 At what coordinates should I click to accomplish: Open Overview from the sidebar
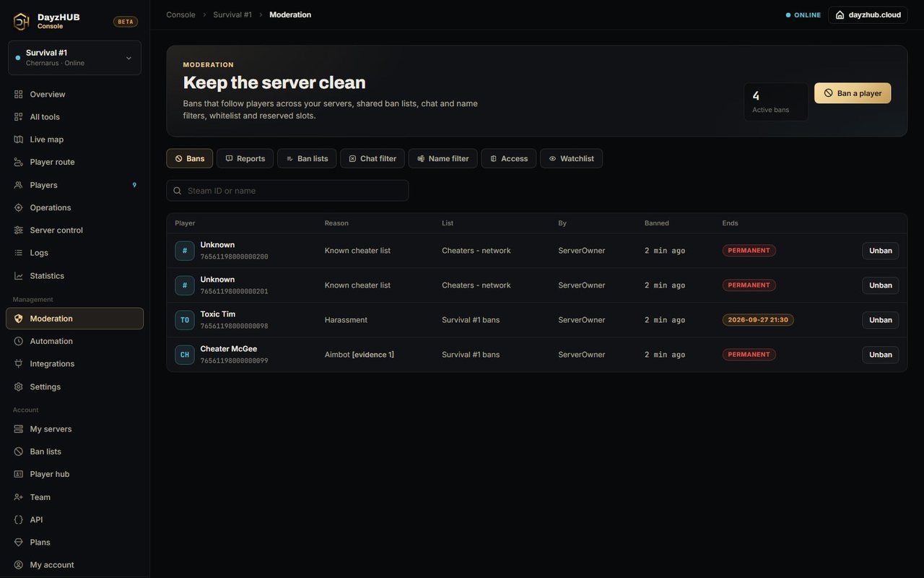75,94
